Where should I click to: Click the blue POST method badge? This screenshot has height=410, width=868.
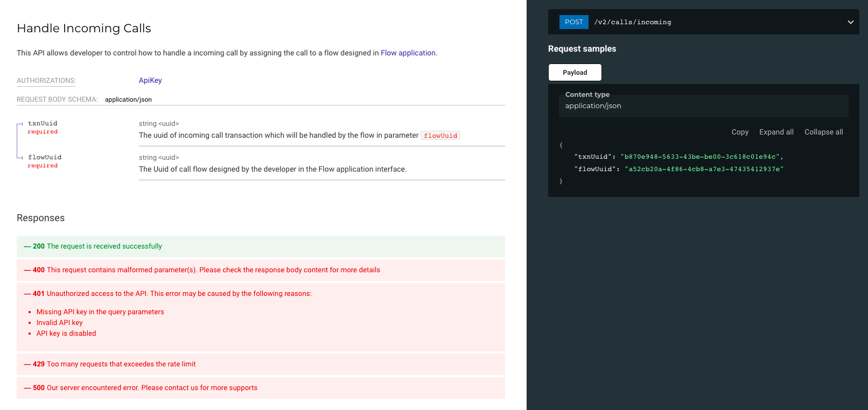tap(573, 22)
